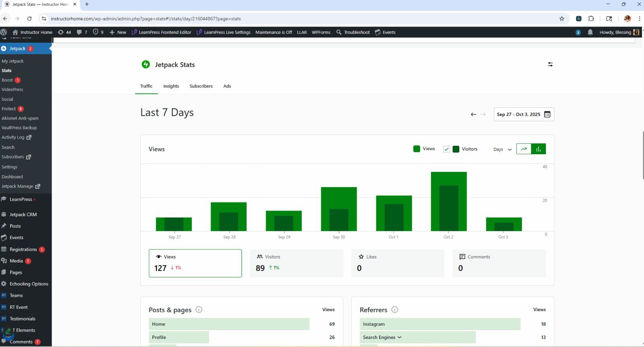Click the Oct 2 bar in the chart
The width and height of the screenshot is (644, 347).
(x=448, y=201)
